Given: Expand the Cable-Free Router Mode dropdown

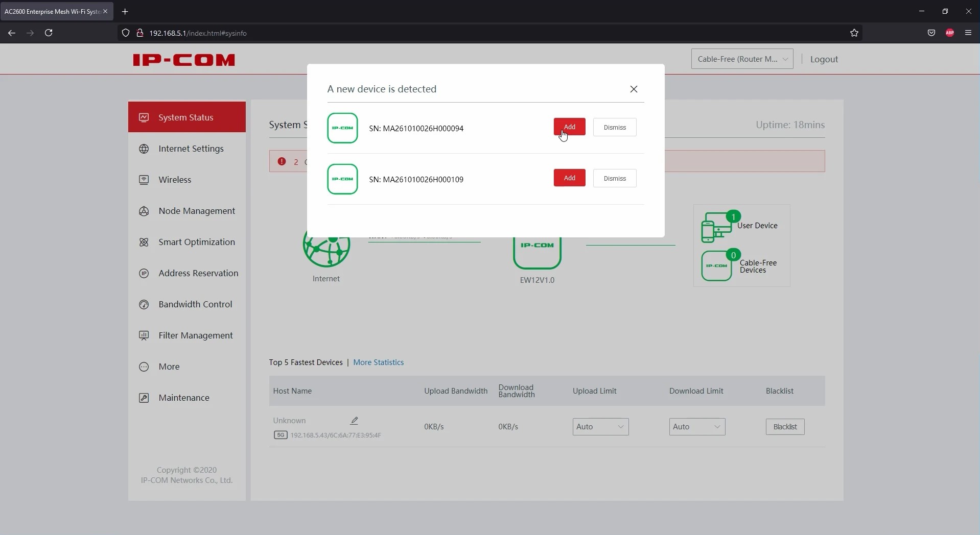Looking at the screenshot, I should tap(742, 59).
